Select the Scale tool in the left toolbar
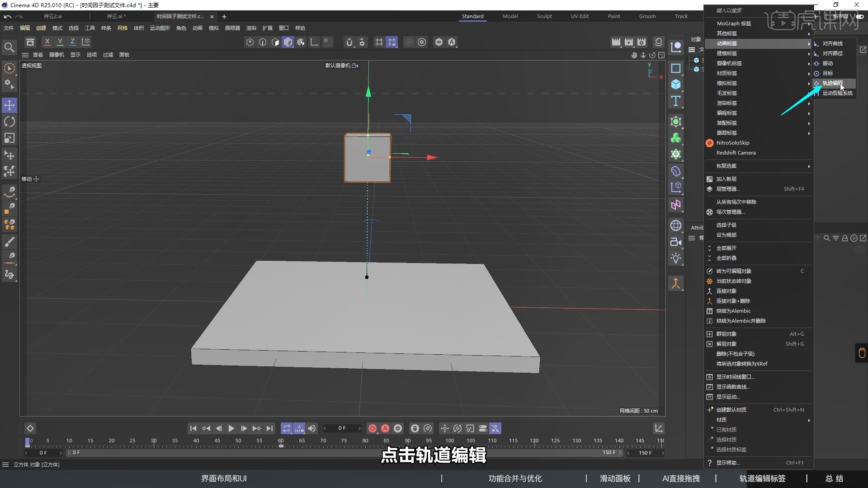Viewport: 868px width, 488px height. point(9,138)
